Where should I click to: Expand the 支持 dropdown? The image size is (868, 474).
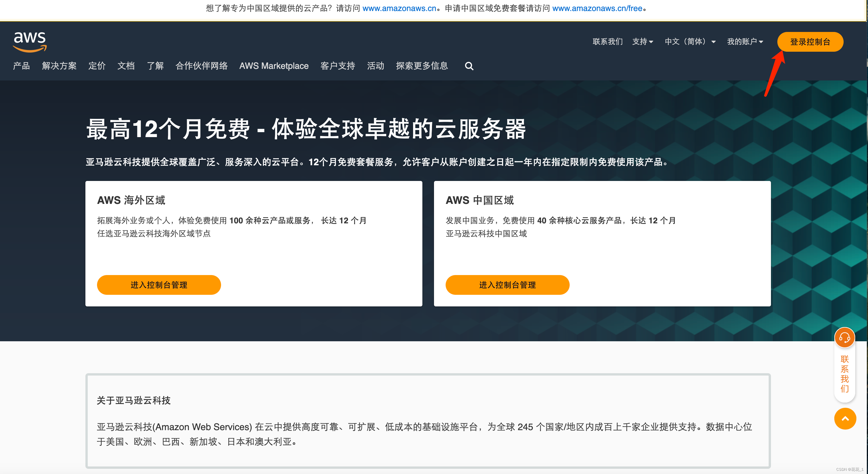(643, 42)
